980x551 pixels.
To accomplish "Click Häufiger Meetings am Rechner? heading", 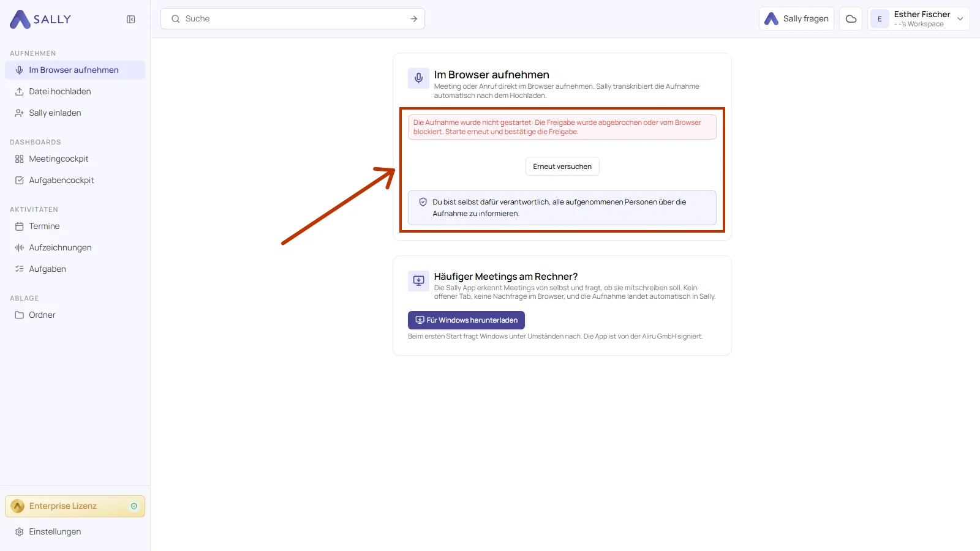I will tap(506, 276).
